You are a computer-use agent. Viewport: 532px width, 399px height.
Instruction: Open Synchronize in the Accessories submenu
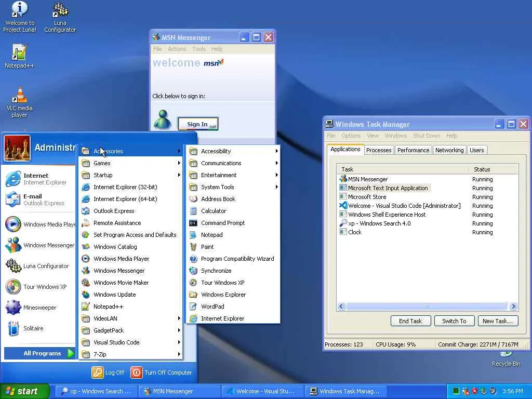pyautogui.click(x=232, y=271)
